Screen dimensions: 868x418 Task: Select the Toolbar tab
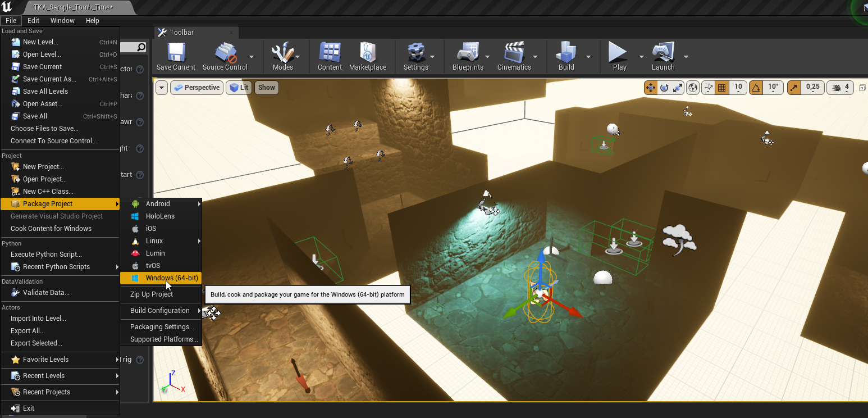tap(197, 33)
